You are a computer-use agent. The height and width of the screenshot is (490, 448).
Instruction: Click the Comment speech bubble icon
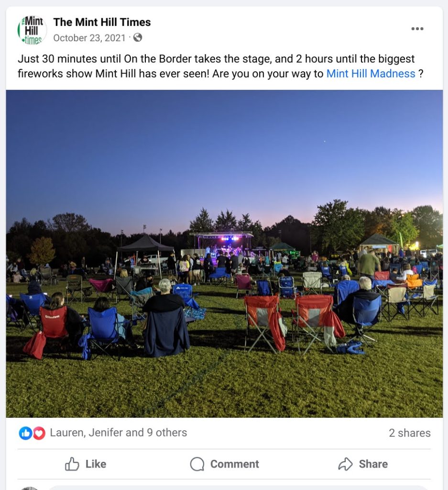coord(197,464)
